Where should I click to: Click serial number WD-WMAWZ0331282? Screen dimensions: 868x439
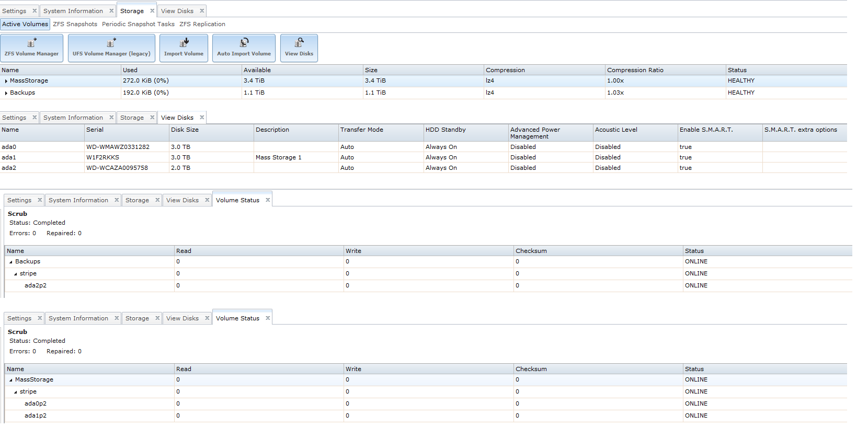[x=118, y=147]
